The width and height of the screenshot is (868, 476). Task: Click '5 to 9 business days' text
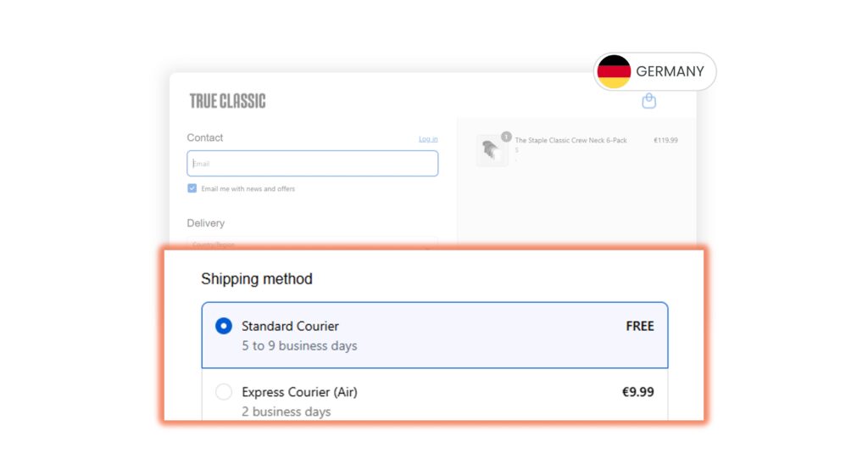point(299,345)
